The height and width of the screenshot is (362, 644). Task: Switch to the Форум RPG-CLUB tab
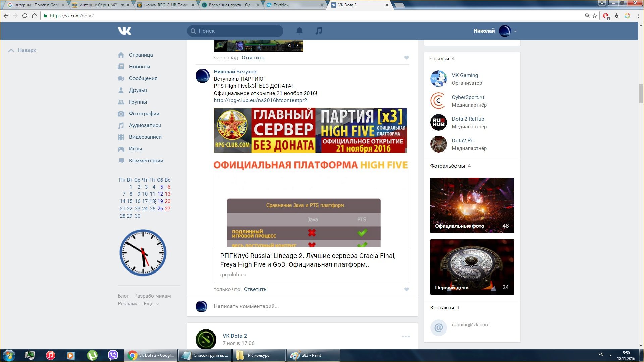(x=166, y=5)
